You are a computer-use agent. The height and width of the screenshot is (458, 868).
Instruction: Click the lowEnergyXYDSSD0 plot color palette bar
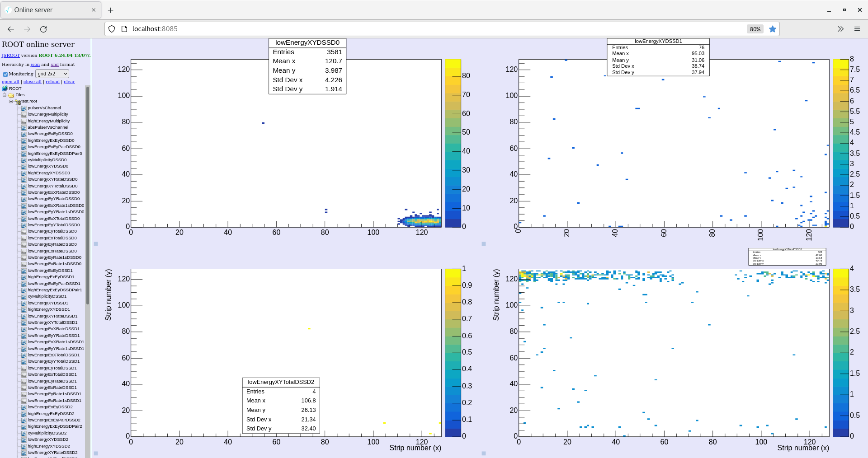pos(453,143)
